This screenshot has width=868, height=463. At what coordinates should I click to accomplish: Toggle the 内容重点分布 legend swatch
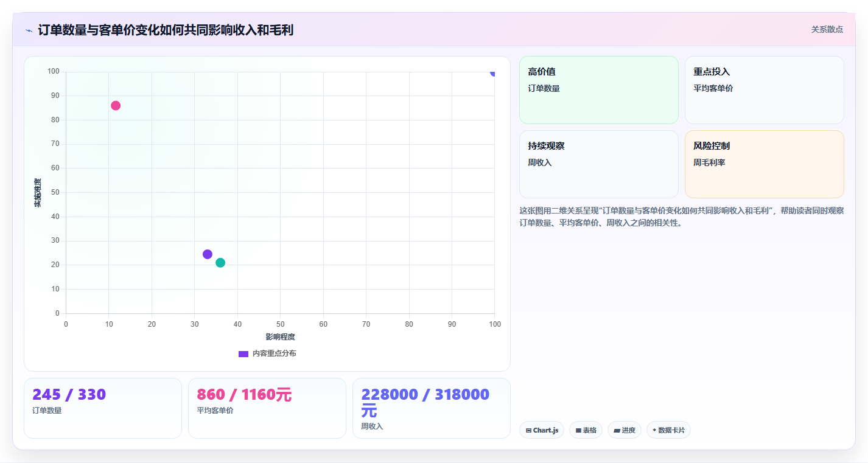pos(243,353)
